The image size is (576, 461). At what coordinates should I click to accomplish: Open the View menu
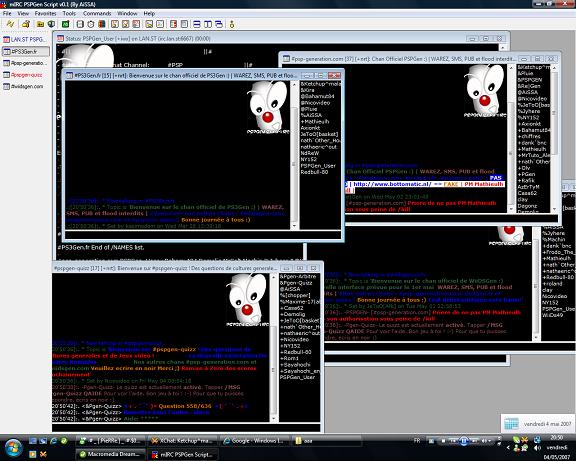coord(23,13)
